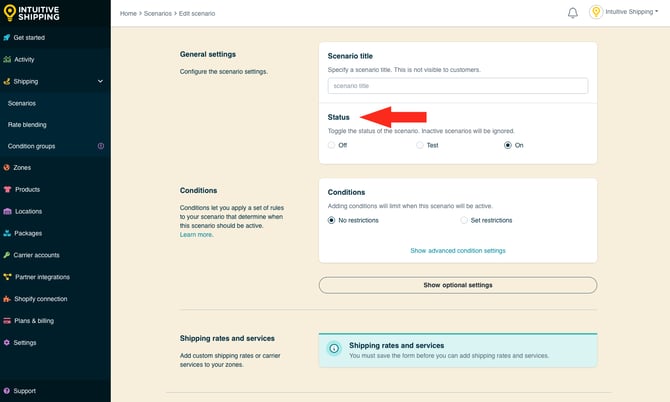Go to Plans & billing
The image size is (670, 402).
click(34, 320)
